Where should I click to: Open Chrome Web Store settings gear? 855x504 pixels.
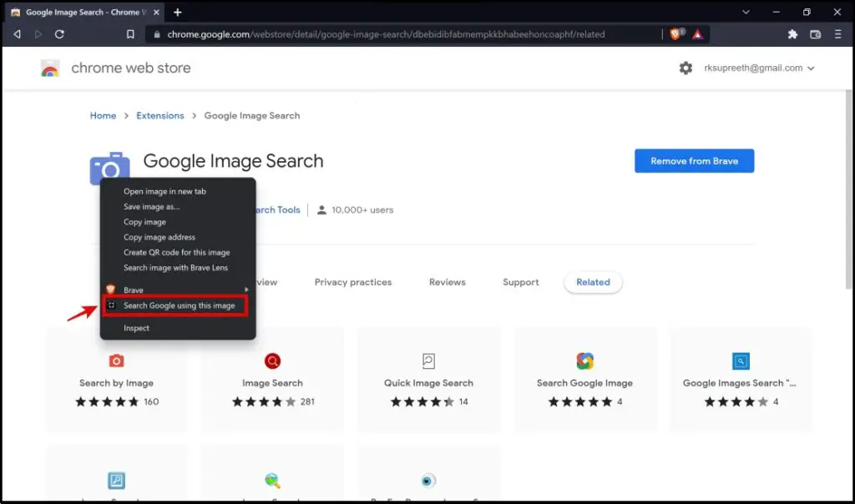[x=686, y=68]
